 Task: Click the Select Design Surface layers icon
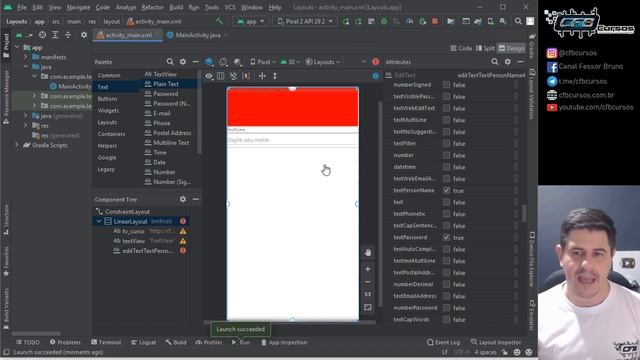pos(209,62)
